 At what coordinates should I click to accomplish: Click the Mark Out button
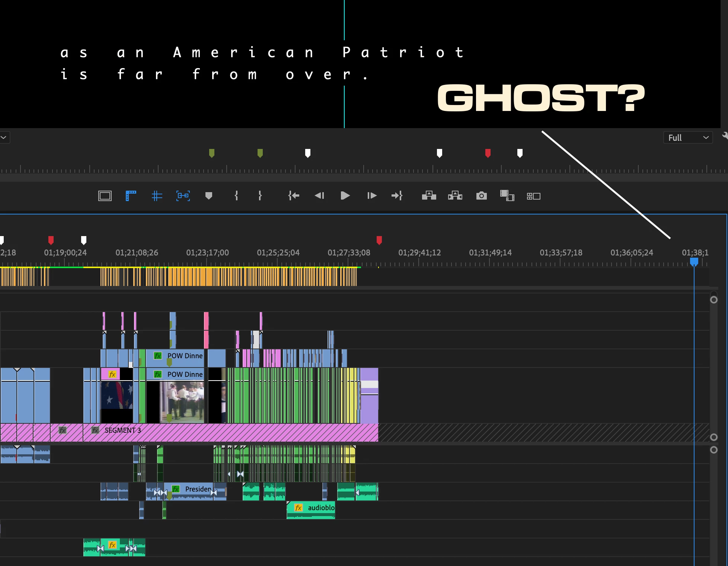260,196
